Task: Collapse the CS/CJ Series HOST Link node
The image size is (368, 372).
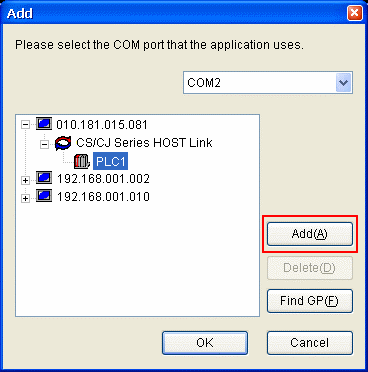Action: (44, 144)
